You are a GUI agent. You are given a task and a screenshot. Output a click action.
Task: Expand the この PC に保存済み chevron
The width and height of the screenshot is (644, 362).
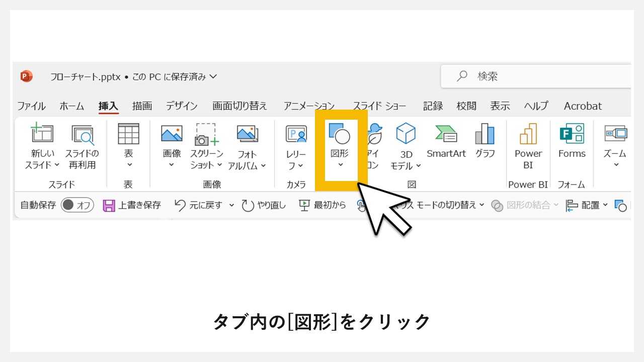pos(213,76)
